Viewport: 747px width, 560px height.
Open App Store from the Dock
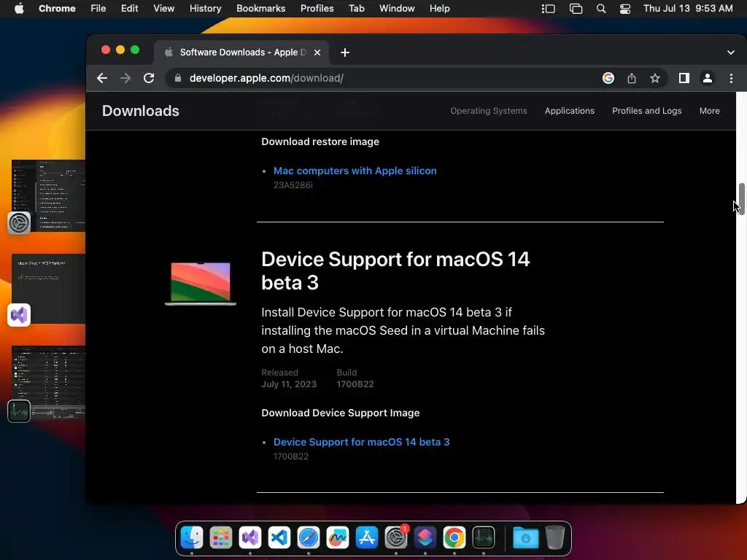tap(367, 537)
